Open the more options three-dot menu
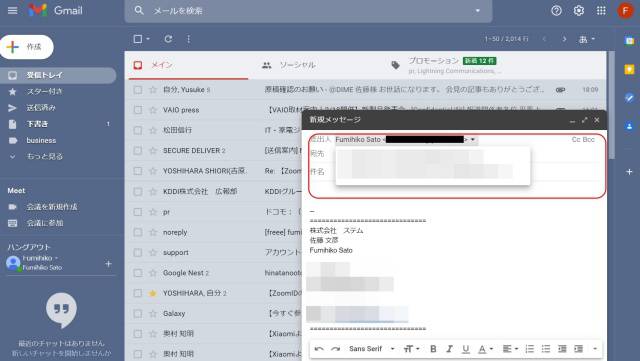The image size is (640, 361). [188, 39]
